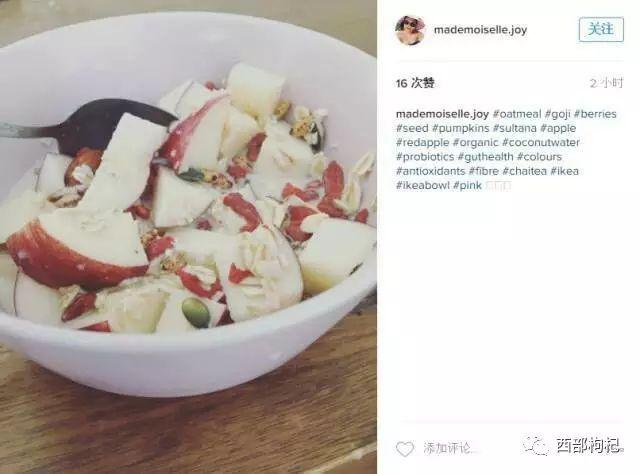The width and height of the screenshot is (640, 474).
Task: Open the #berries hashtag
Action: pyautogui.click(x=596, y=114)
